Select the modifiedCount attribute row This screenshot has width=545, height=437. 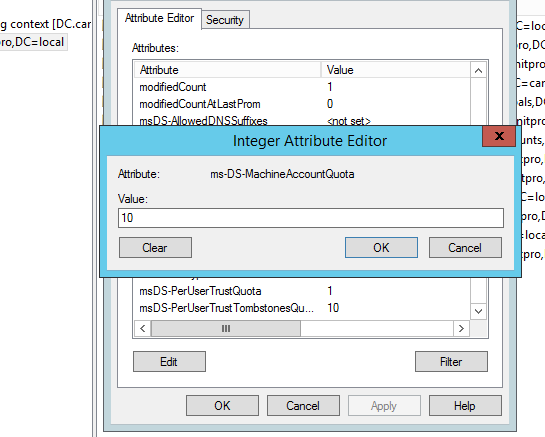pos(302,87)
